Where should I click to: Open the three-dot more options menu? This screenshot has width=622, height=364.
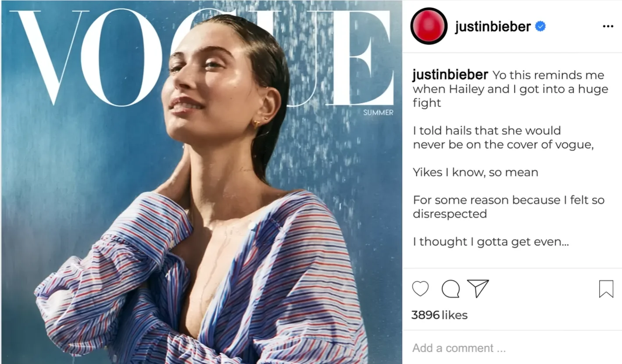(608, 27)
